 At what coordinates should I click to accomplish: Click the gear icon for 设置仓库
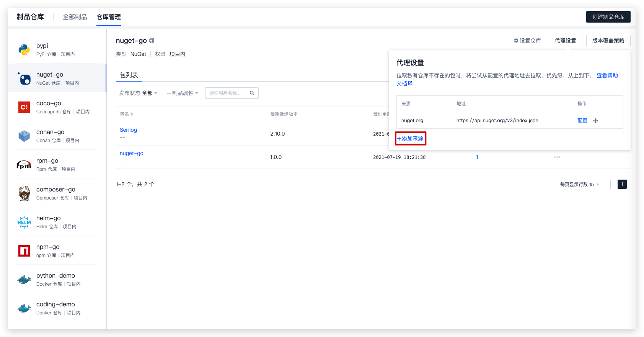516,41
